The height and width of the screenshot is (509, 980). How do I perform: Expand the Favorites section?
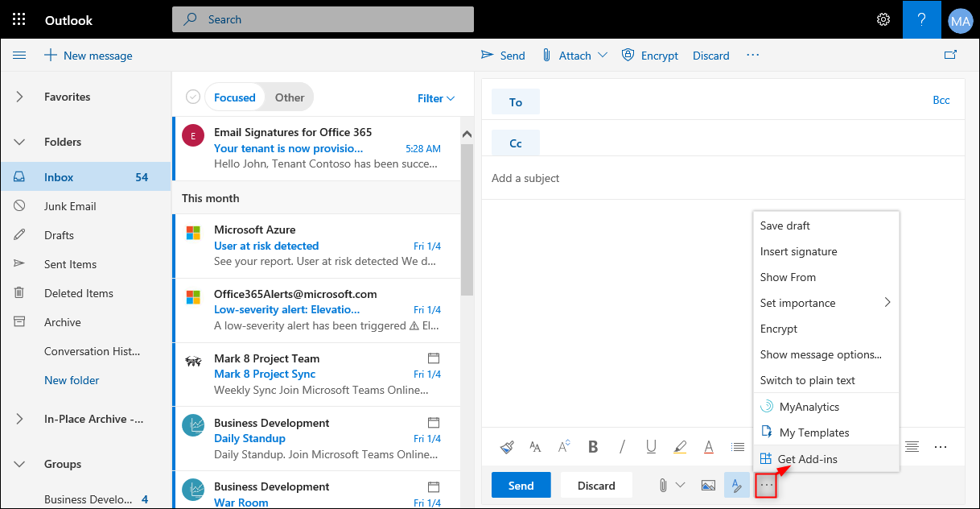tap(19, 97)
